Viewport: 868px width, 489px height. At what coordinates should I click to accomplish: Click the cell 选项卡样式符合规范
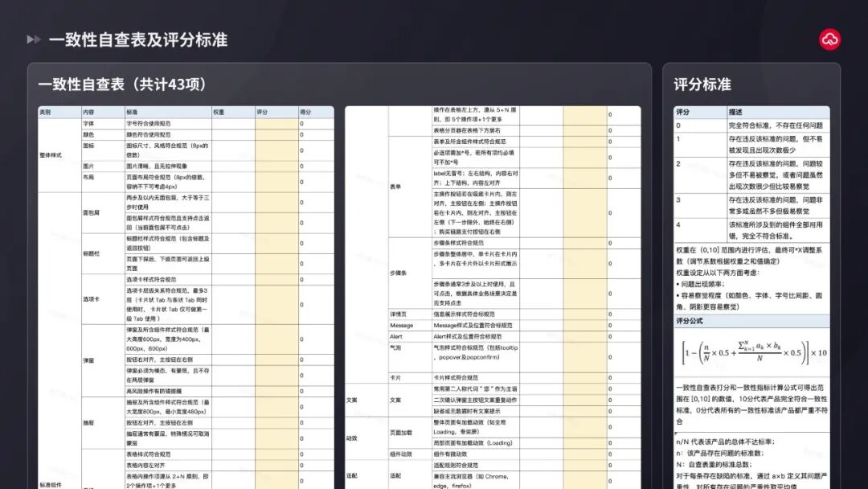[x=168, y=280]
